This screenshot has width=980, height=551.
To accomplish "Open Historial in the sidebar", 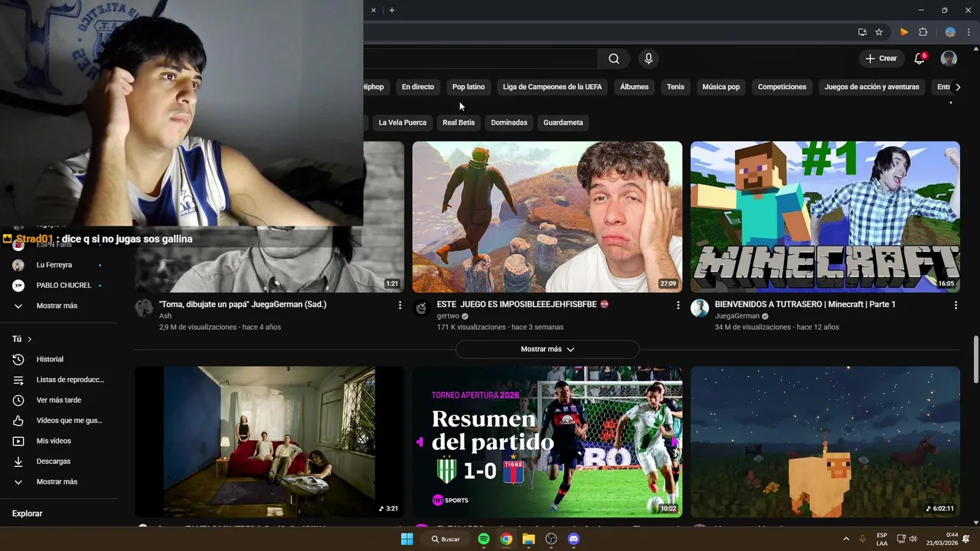I will click(x=57, y=359).
